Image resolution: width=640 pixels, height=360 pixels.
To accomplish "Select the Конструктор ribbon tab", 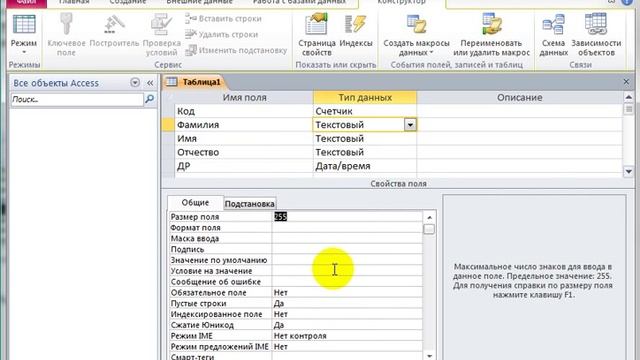I will coord(402,2).
